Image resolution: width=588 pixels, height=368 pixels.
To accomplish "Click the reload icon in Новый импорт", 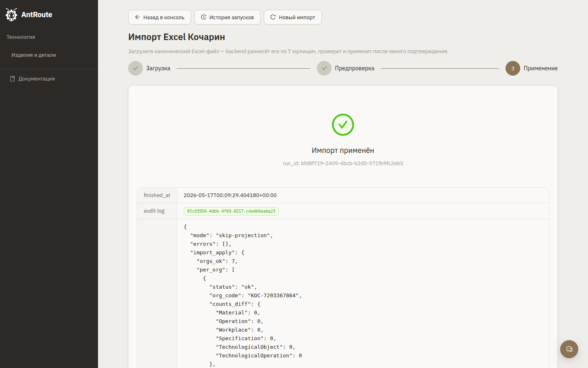I will (x=273, y=17).
